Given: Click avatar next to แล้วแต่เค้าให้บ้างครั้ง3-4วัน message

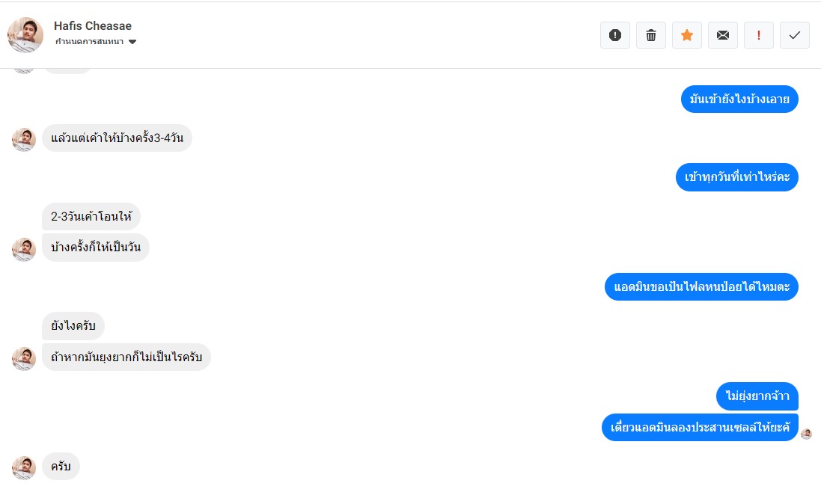Looking at the screenshot, I should (24, 139).
